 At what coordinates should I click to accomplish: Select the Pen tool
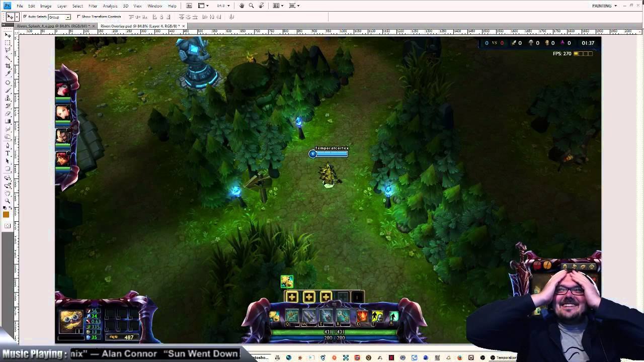tap(8, 145)
